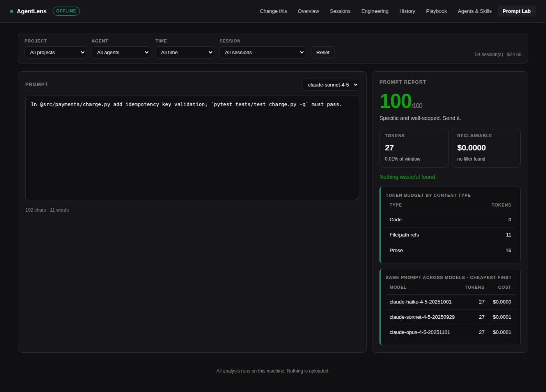
Task: Click the Prompt Report heading
Action: pyautogui.click(x=403, y=82)
